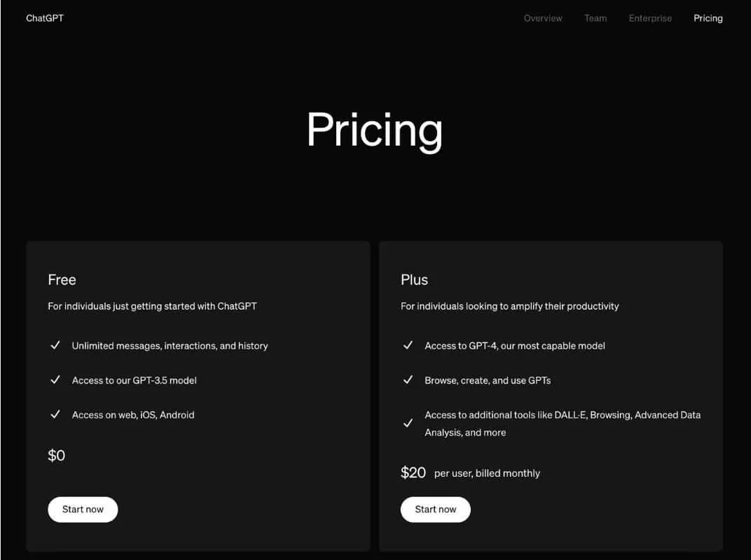Click the "per user, billed monthly" text

tap(487, 473)
